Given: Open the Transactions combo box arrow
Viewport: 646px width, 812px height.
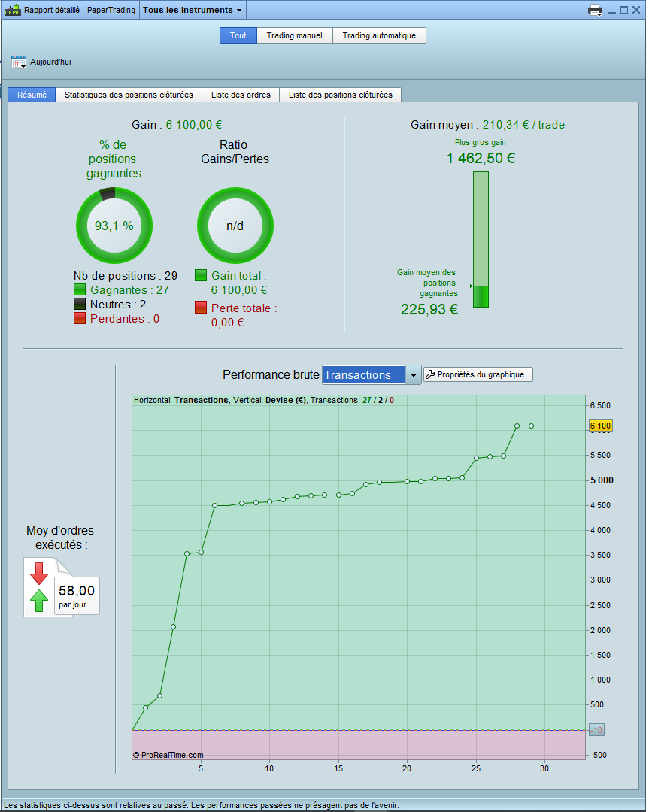Looking at the screenshot, I should (x=413, y=375).
